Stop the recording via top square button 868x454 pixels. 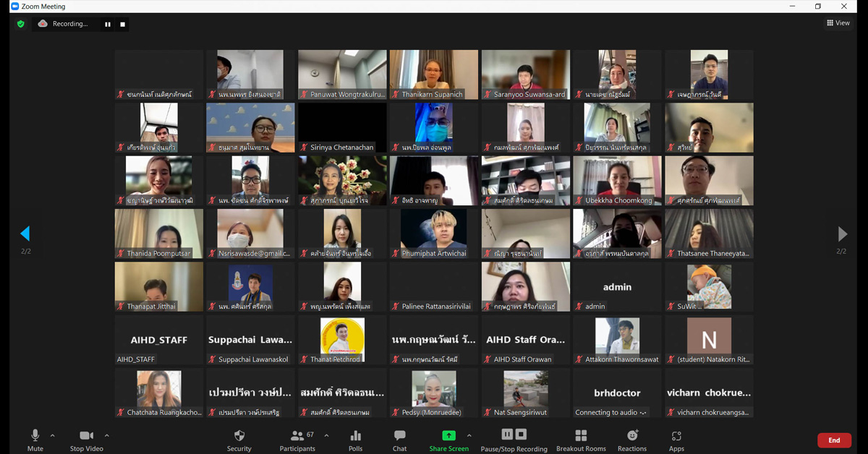(x=123, y=24)
